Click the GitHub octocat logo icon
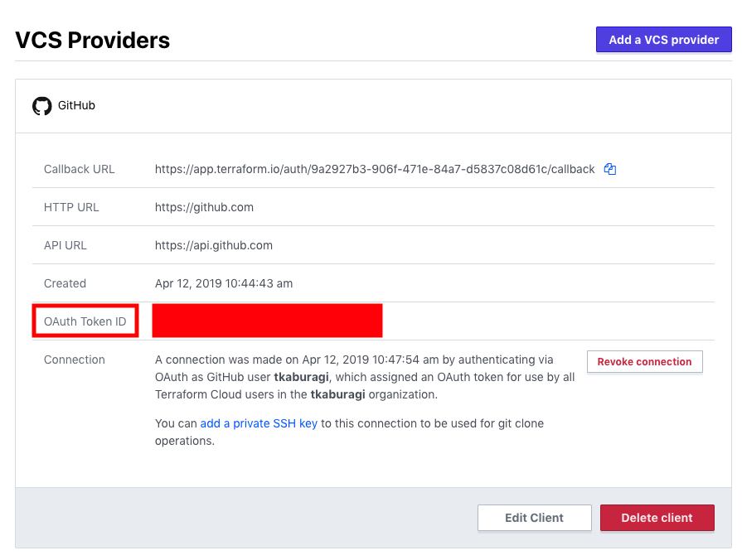The image size is (742, 560). click(41, 106)
